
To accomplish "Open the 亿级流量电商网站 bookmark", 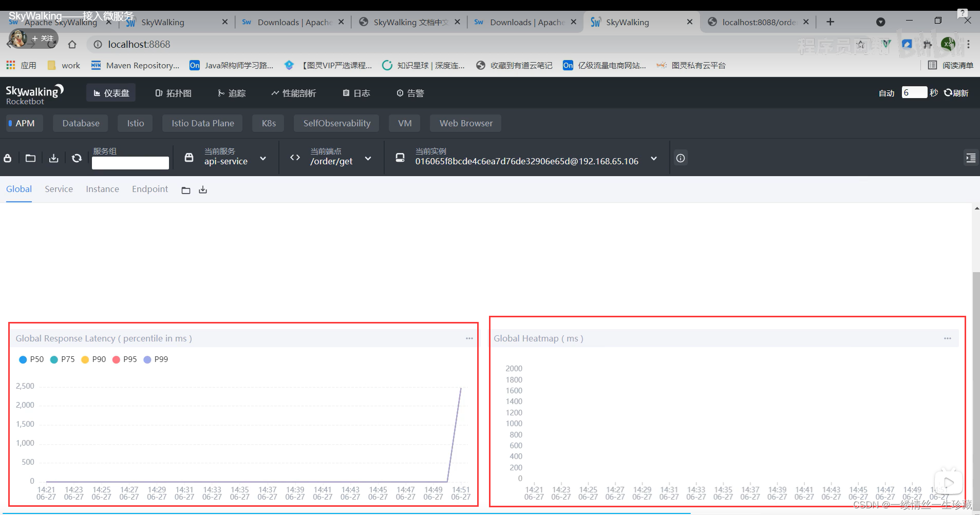I will [605, 65].
